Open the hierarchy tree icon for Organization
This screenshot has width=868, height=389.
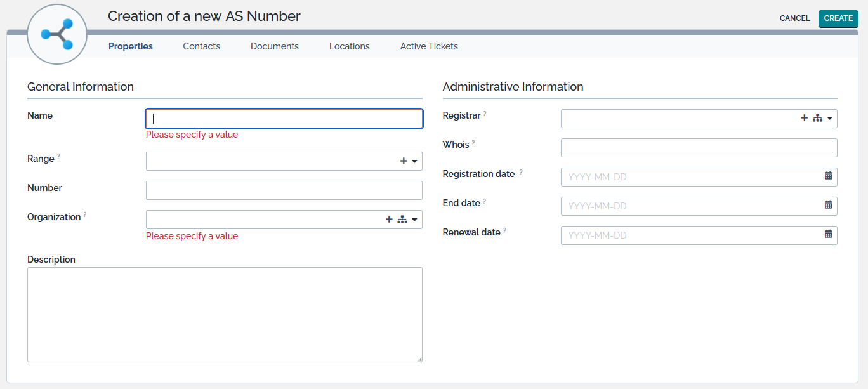402,220
